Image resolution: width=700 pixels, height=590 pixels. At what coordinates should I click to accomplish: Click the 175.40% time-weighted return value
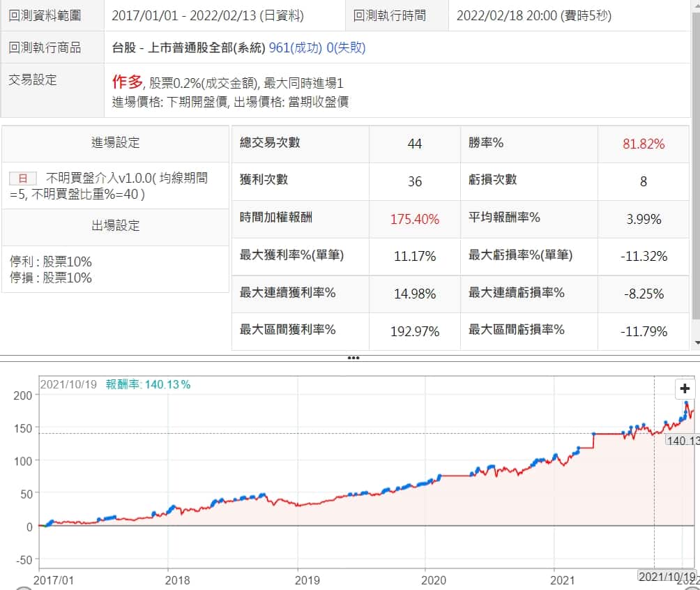[x=414, y=219]
